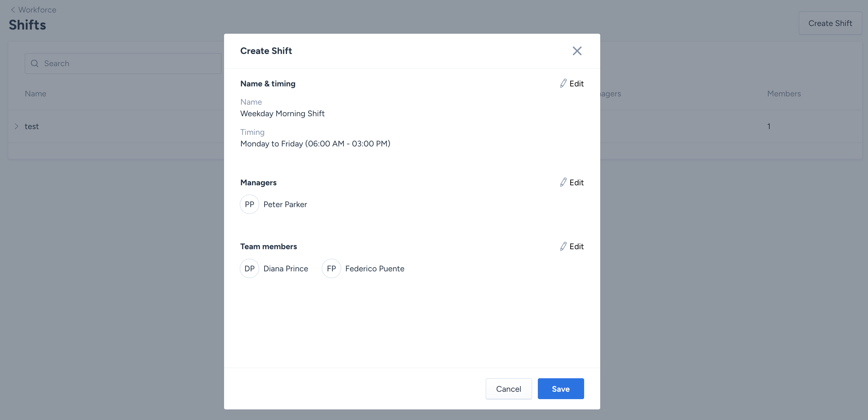868x420 pixels.
Task: Edit the Name & timing section
Action: tap(572, 83)
